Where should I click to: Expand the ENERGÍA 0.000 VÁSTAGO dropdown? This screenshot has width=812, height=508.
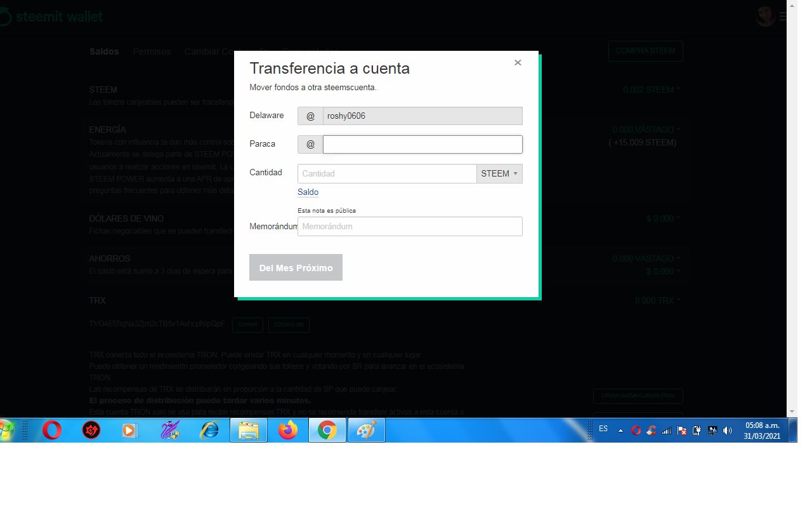click(x=646, y=130)
